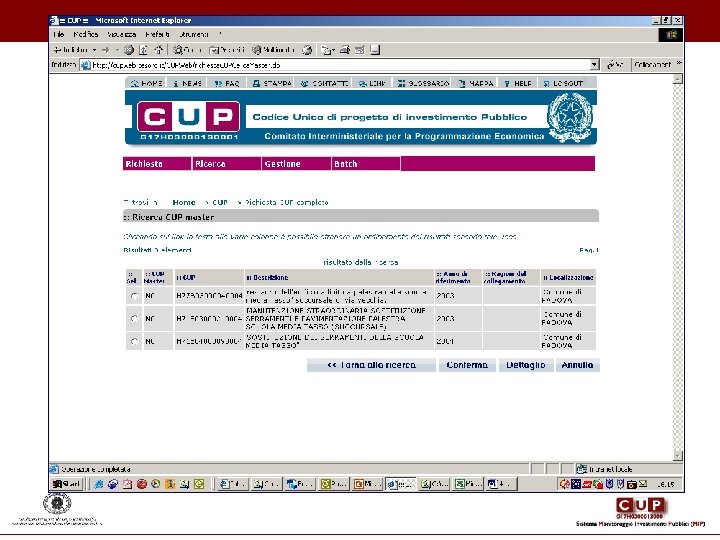Click the taskbar clock

click(x=665, y=484)
